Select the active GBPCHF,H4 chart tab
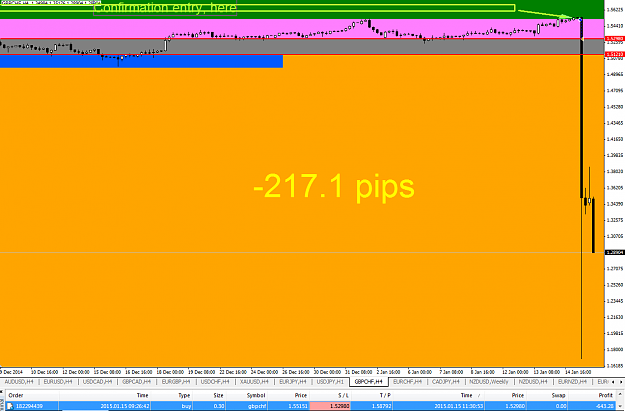625x411 pixels. coord(369,382)
